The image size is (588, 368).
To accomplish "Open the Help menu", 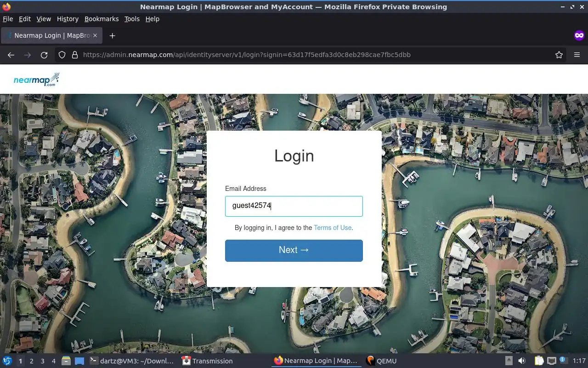I will click(x=153, y=19).
